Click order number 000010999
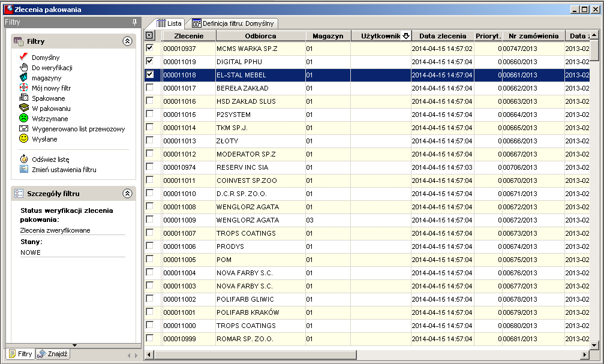This screenshot has width=604, height=364. pos(179,339)
